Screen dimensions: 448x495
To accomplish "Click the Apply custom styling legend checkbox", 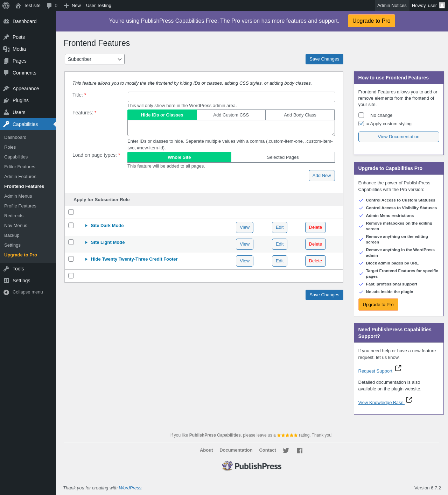I will (361, 123).
